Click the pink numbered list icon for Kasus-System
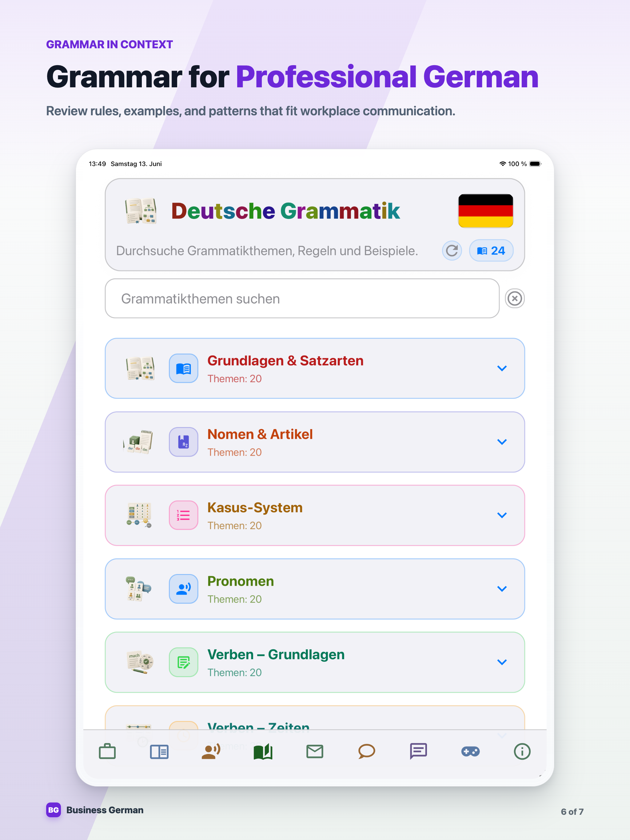 coord(184,515)
